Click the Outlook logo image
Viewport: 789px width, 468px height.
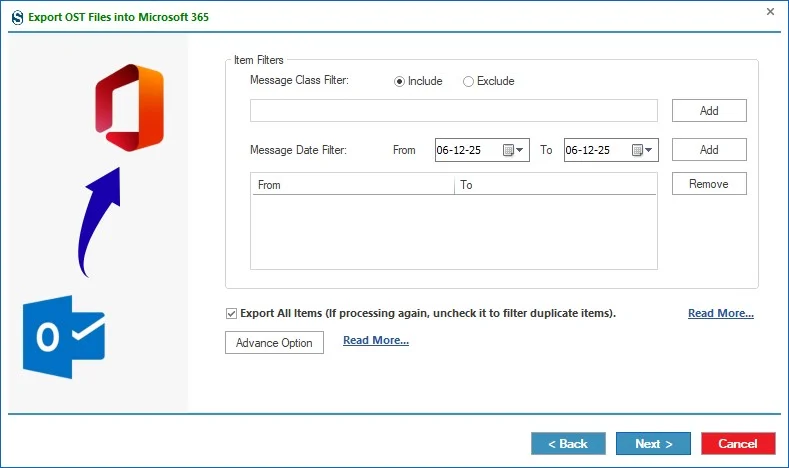[x=64, y=337]
